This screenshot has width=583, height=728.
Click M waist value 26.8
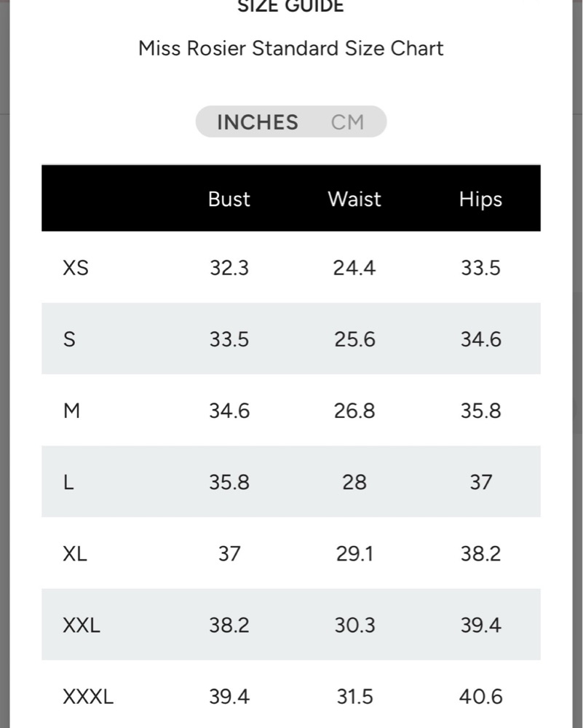tap(354, 411)
